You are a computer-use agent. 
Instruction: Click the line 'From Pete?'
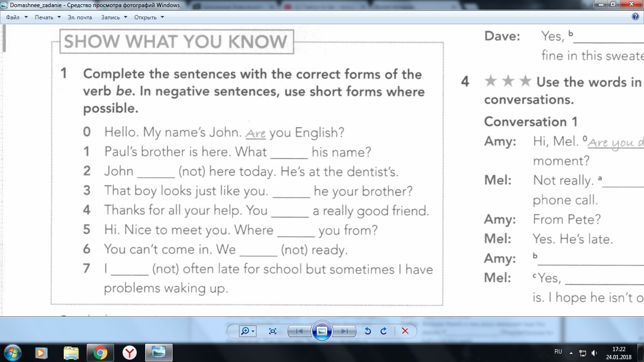567,219
